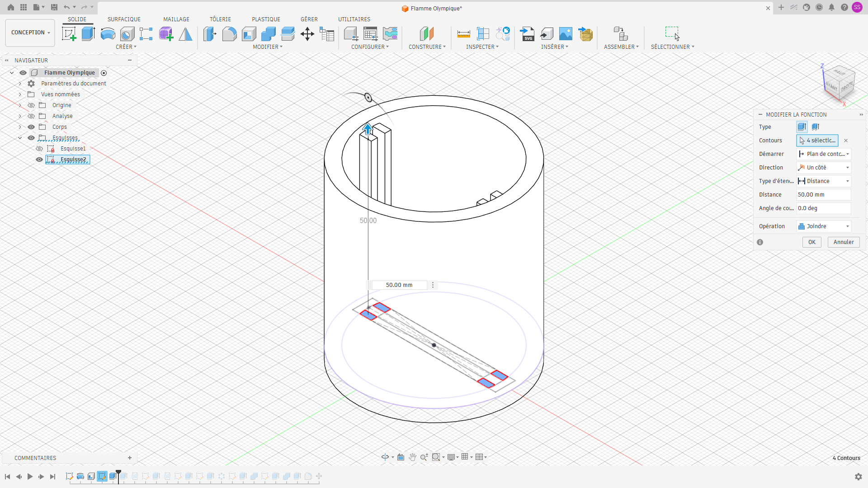Open the Help question mark icon

click(x=844, y=7)
